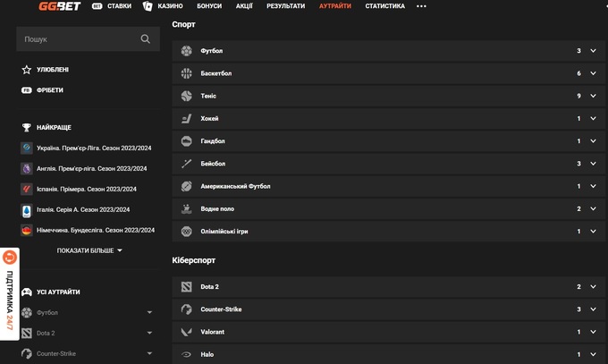
Task: Click the search magnifier icon
Action: [146, 39]
